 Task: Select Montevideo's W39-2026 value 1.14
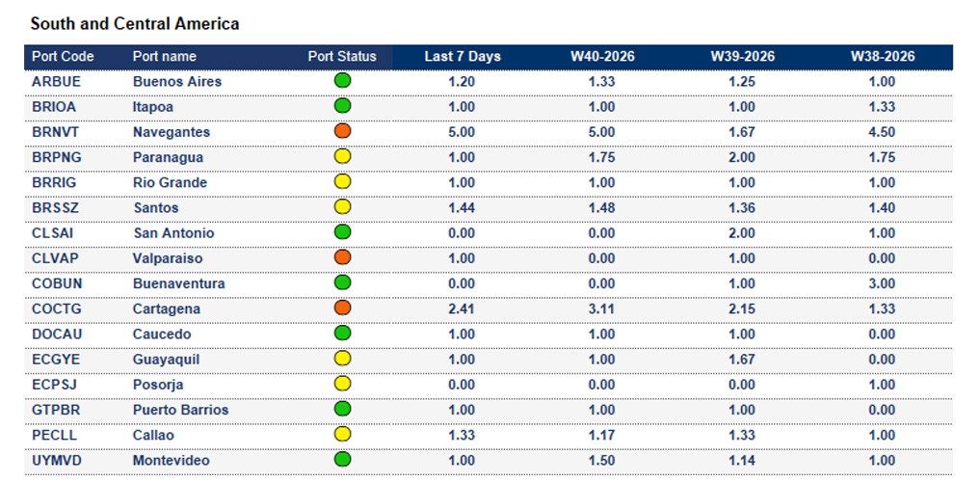pos(743,460)
